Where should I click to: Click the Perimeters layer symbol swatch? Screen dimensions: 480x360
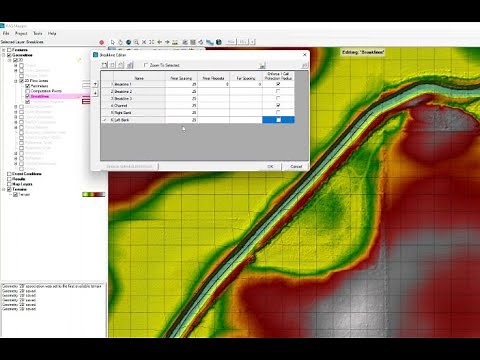[86, 85]
